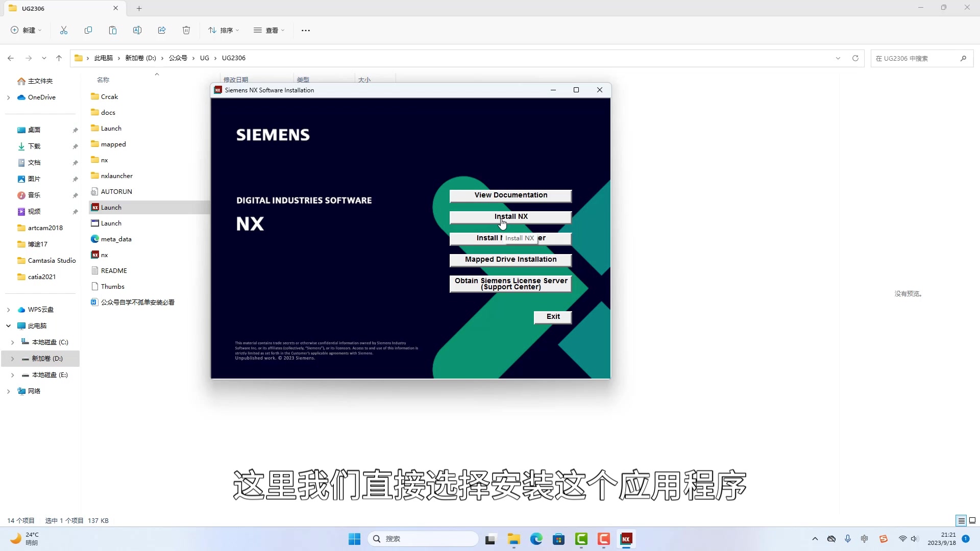Click the Exit button in installer
Image resolution: width=980 pixels, height=551 pixels.
point(553,317)
